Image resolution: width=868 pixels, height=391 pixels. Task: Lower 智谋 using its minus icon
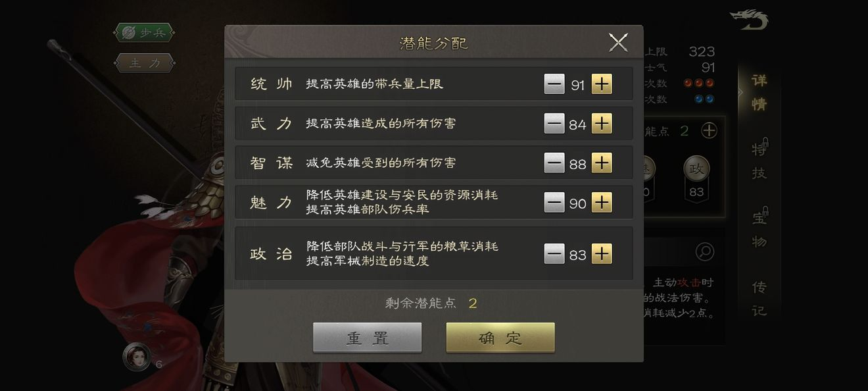point(554,163)
